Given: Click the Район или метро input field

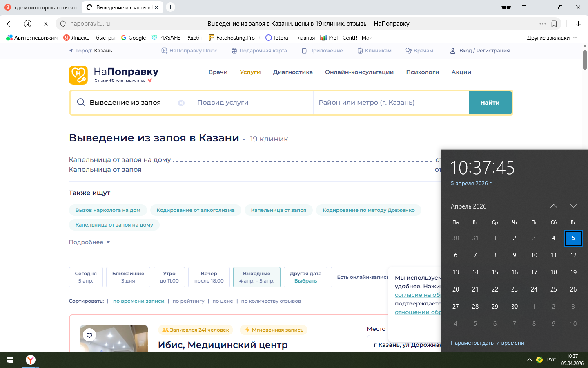Looking at the screenshot, I should coord(391,103).
